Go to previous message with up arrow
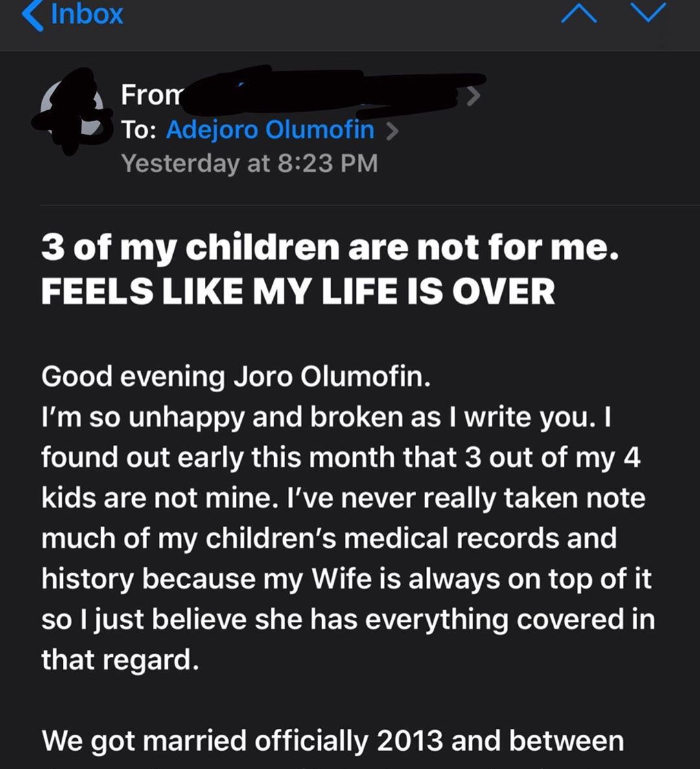Viewport: 700px width, 769px height. (578, 14)
